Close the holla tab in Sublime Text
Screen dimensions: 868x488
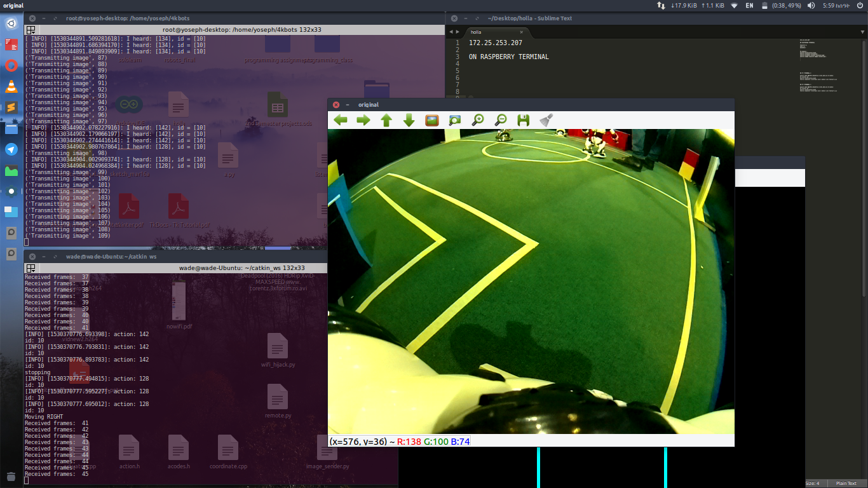point(521,32)
